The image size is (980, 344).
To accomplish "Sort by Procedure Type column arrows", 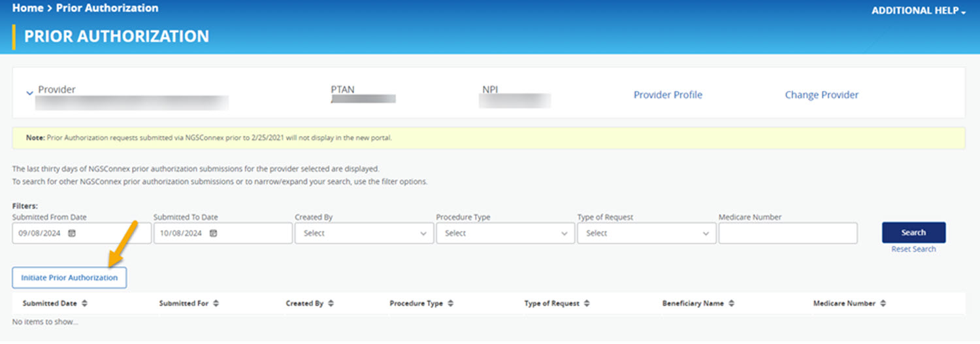I will click(451, 303).
